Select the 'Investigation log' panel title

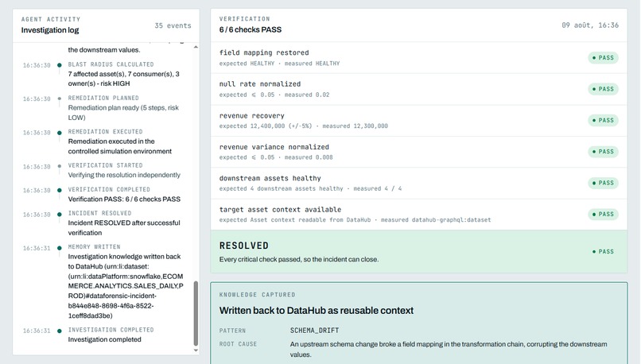point(50,30)
